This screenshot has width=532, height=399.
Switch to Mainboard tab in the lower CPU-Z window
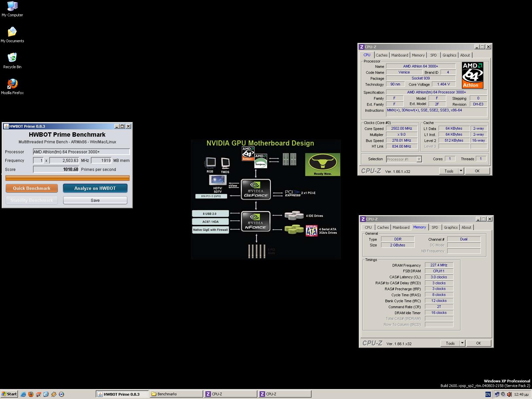(x=401, y=227)
